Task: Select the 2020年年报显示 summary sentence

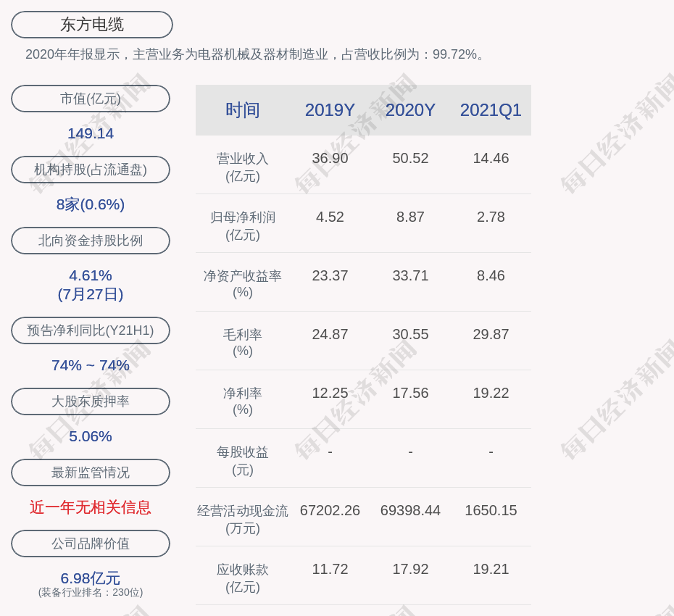Action: tap(255, 54)
